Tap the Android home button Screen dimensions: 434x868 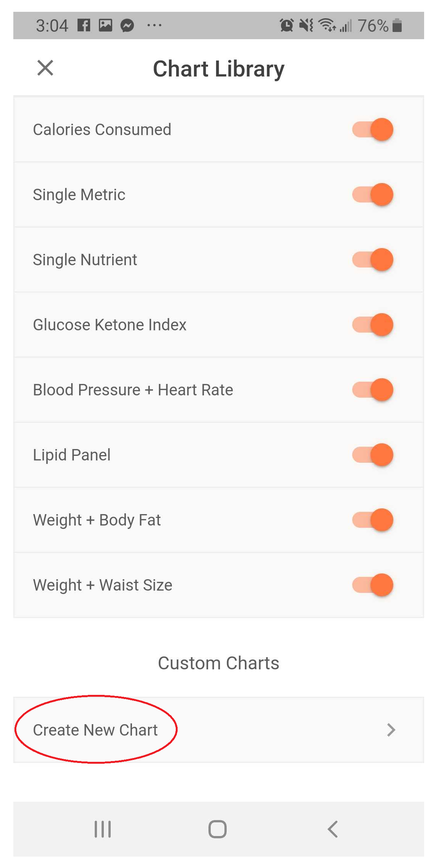tap(217, 829)
